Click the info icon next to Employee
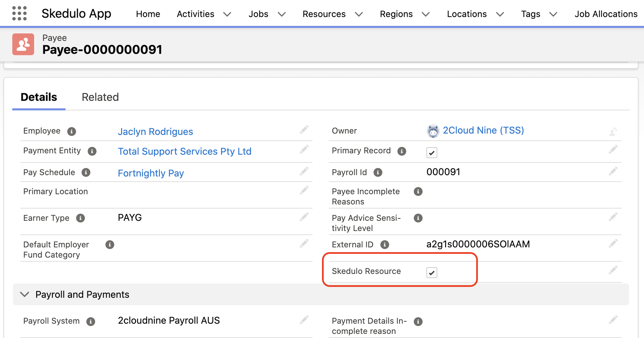This screenshot has height=338, width=644. pyautogui.click(x=72, y=132)
